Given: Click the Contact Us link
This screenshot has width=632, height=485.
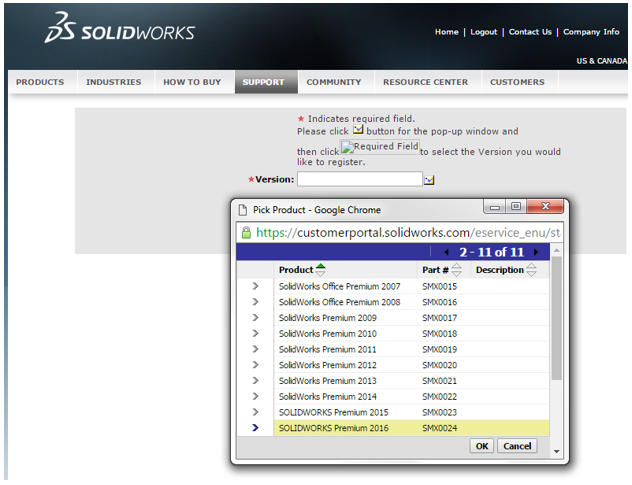Looking at the screenshot, I should tap(530, 32).
